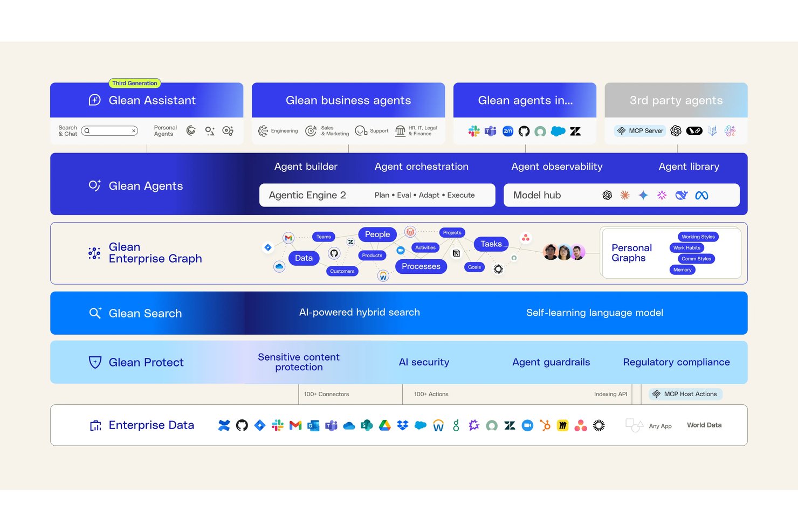
Task: Click "World Data" label
Action: (704, 425)
